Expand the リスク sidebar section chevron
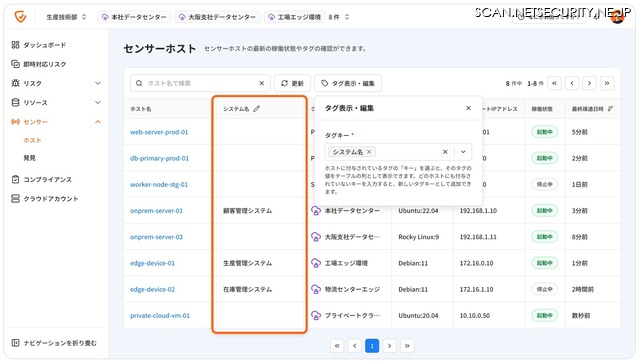The image size is (640, 363). pyautogui.click(x=98, y=83)
